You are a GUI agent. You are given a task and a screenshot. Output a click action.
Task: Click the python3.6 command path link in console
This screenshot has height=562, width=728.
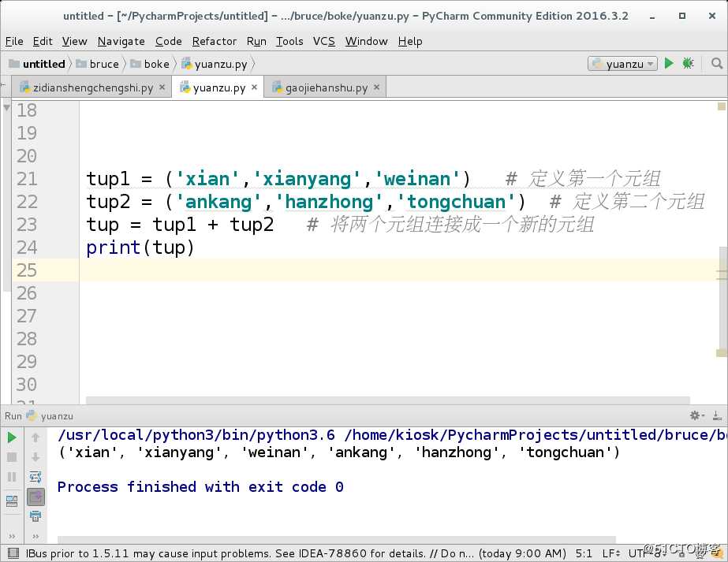coord(392,435)
